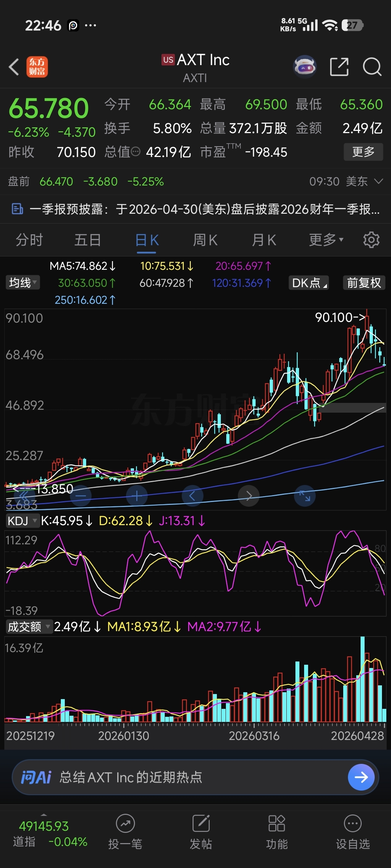Image resolution: width=391 pixels, height=868 pixels.
Task: Switch to 周K tab
Action: pyautogui.click(x=205, y=240)
